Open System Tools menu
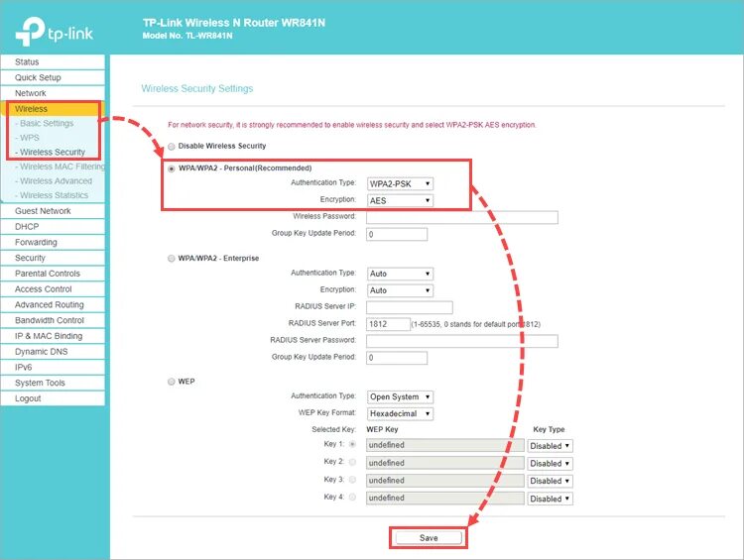 point(53,384)
